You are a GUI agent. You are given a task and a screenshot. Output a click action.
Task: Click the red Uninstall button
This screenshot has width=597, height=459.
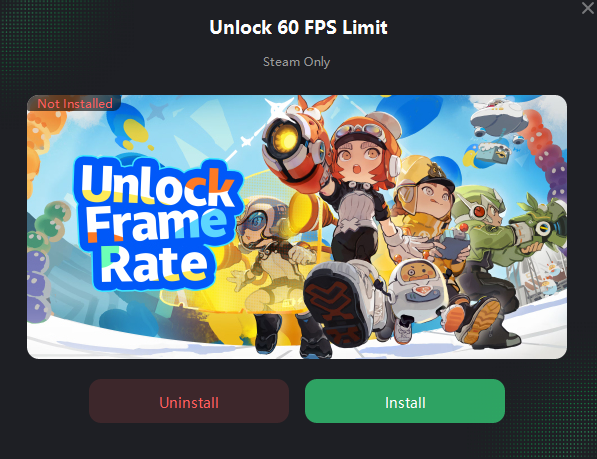click(x=189, y=401)
